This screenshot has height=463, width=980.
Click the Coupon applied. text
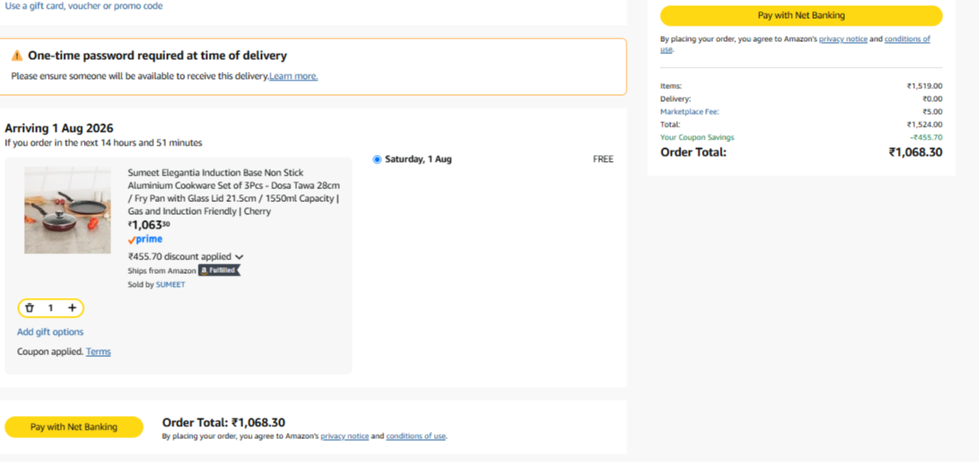click(50, 352)
